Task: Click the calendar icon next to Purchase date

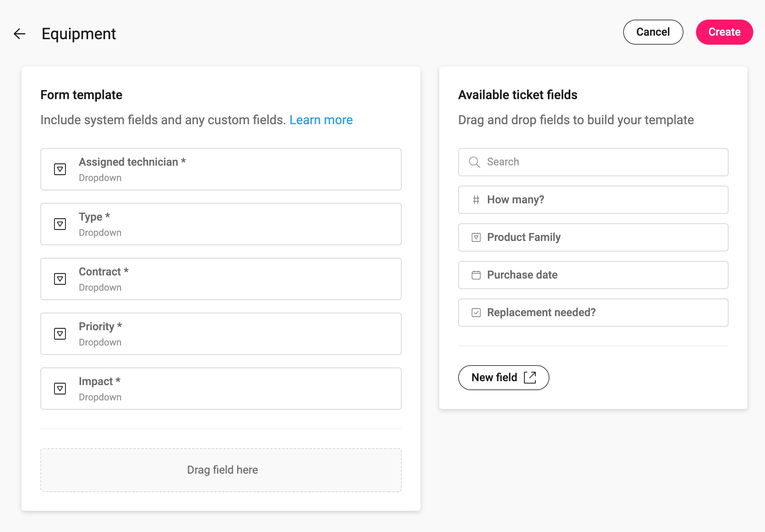Action: (476, 275)
